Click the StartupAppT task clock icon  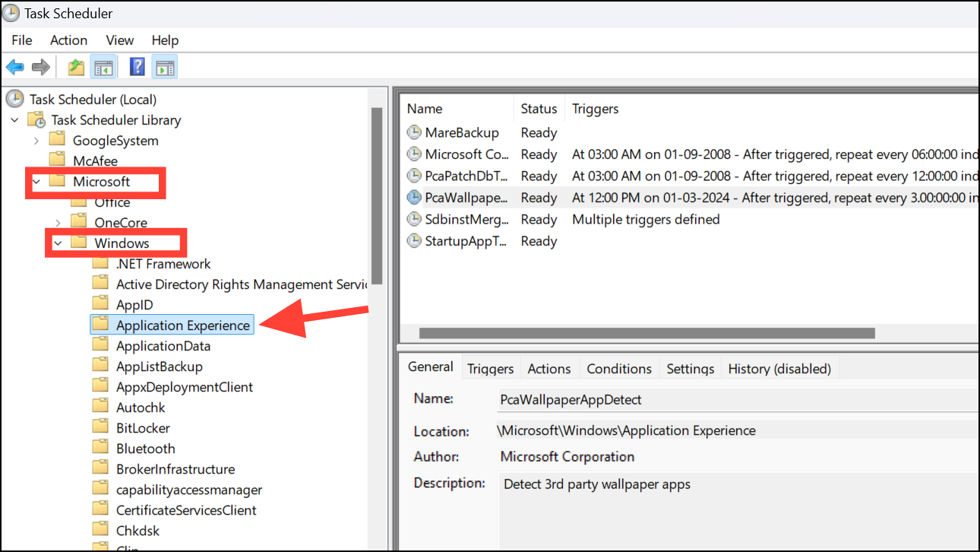(414, 241)
